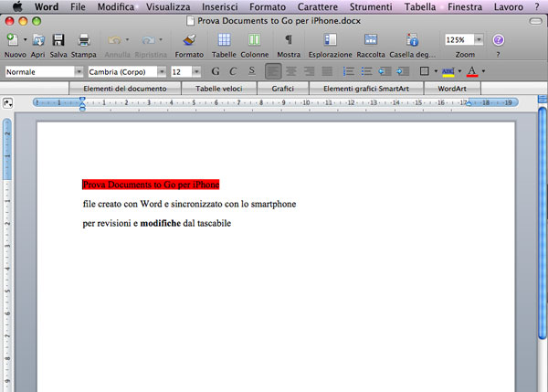This screenshot has height=392, width=548.
Task: Click the bold word modifiche
Action: point(161,223)
